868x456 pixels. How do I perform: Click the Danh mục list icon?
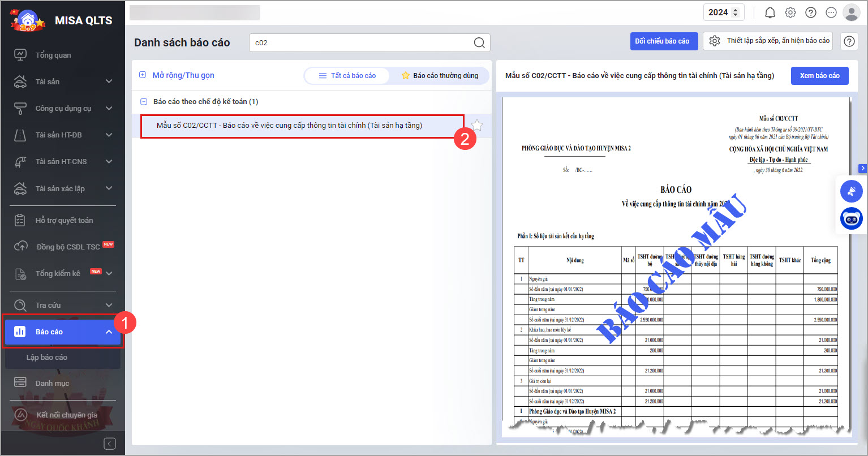click(x=20, y=383)
